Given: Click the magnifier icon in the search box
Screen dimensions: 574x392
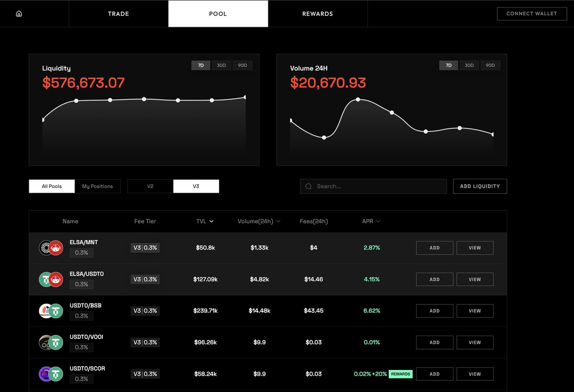Looking at the screenshot, I should (309, 186).
